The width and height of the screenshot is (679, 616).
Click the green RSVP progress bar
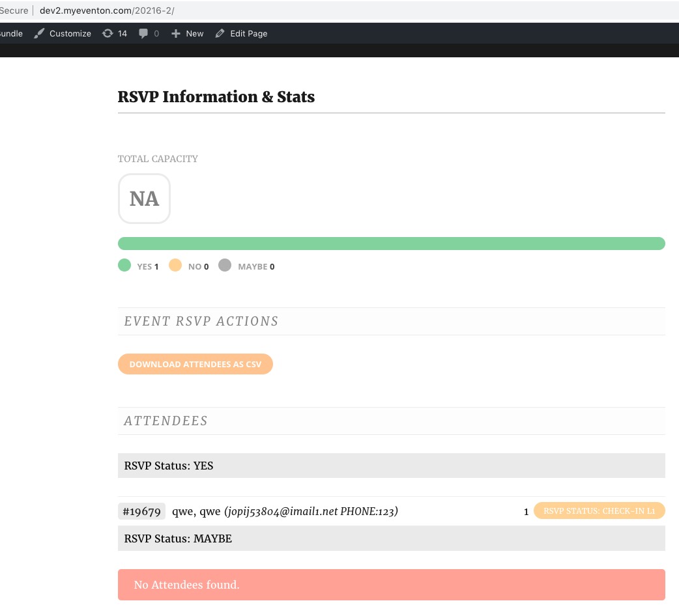coord(391,244)
